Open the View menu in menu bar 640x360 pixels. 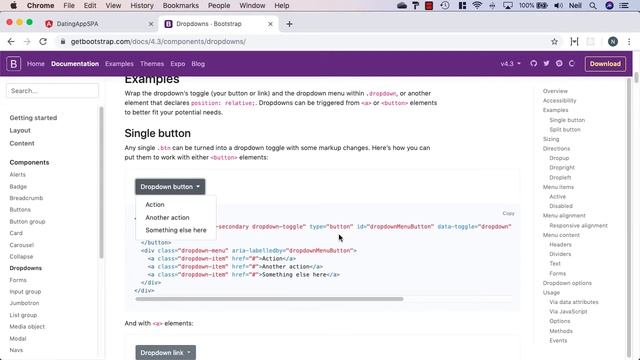click(113, 5)
